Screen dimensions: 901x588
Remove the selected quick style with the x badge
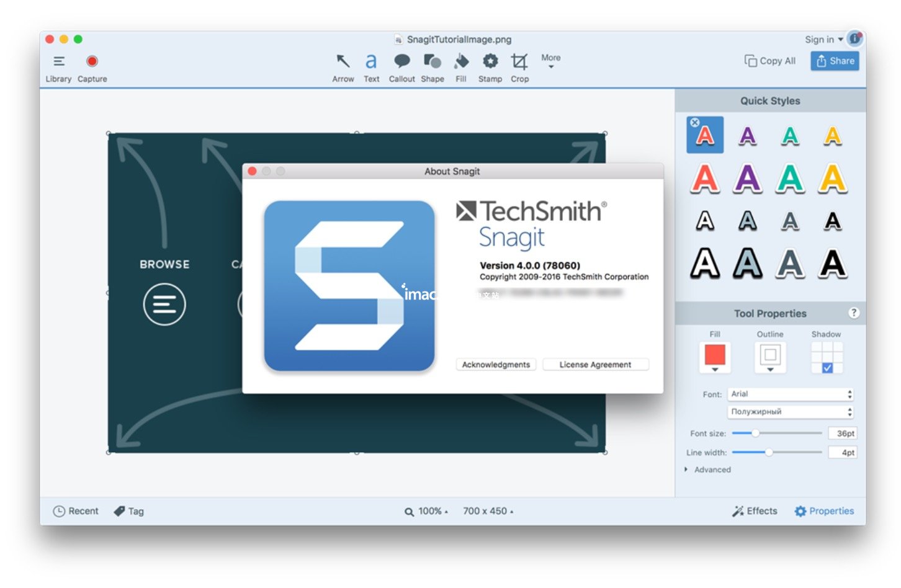[x=695, y=123]
